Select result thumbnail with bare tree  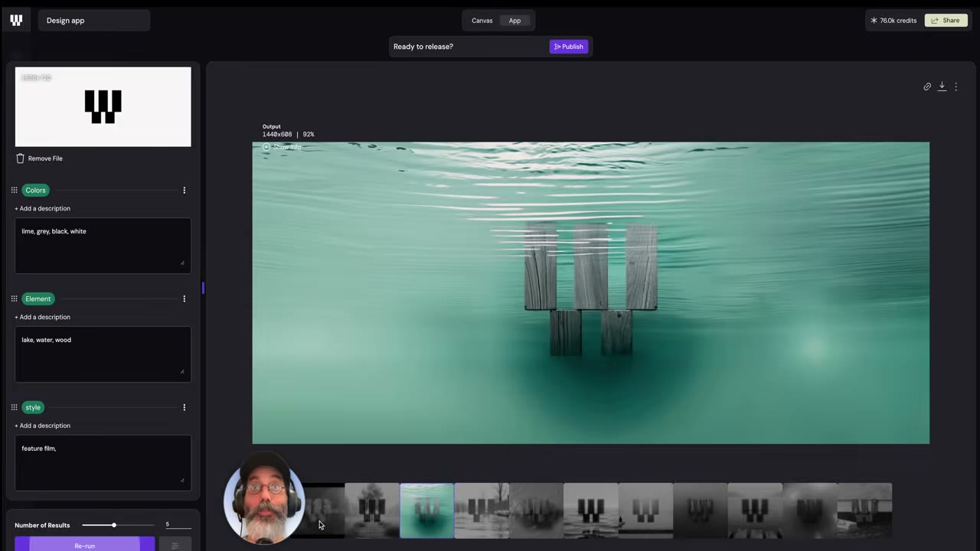482,510
